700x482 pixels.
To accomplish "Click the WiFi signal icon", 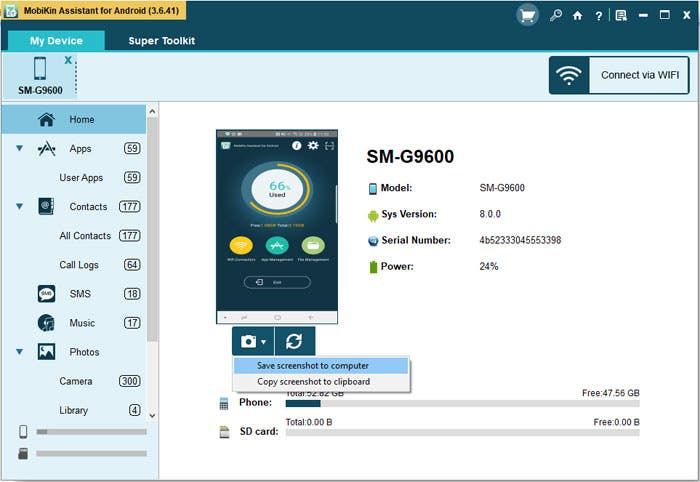I will click(x=569, y=75).
